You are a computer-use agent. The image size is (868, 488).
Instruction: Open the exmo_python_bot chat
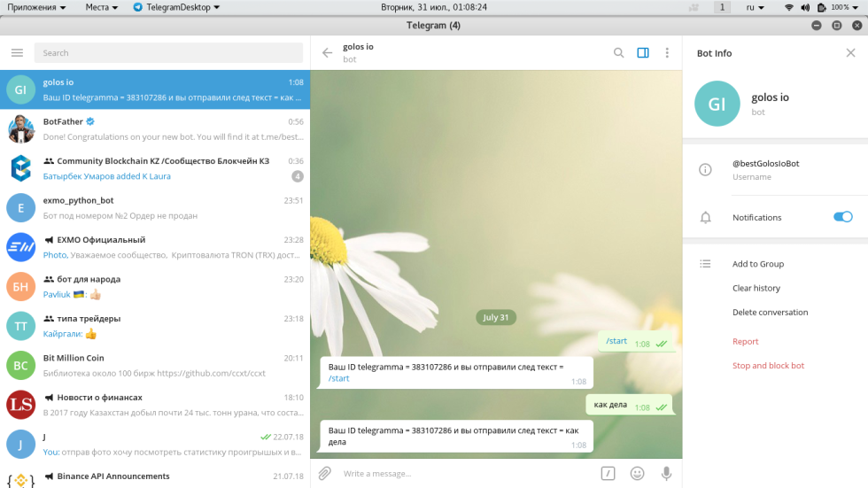pos(155,208)
